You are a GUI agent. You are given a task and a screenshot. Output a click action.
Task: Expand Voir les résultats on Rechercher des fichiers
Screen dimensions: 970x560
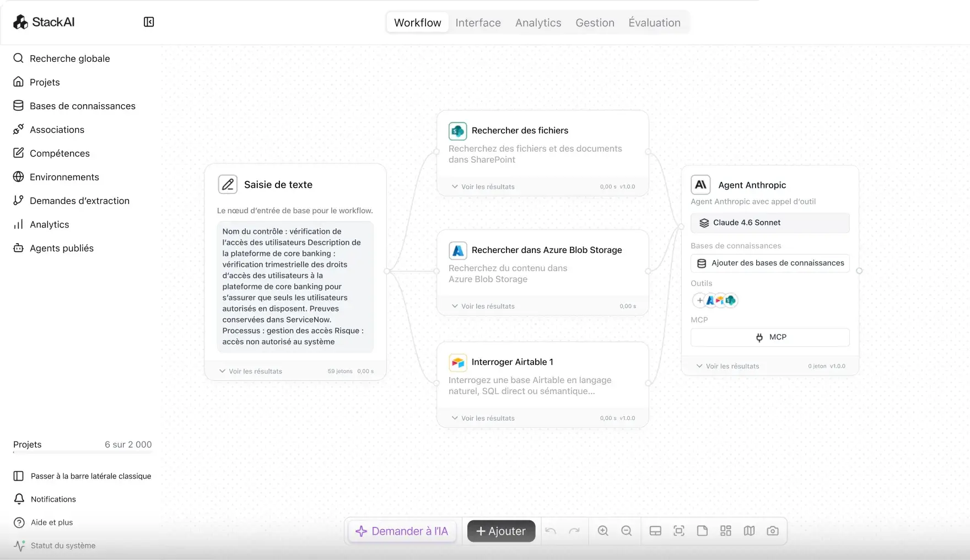pyautogui.click(x=483, y=187)
